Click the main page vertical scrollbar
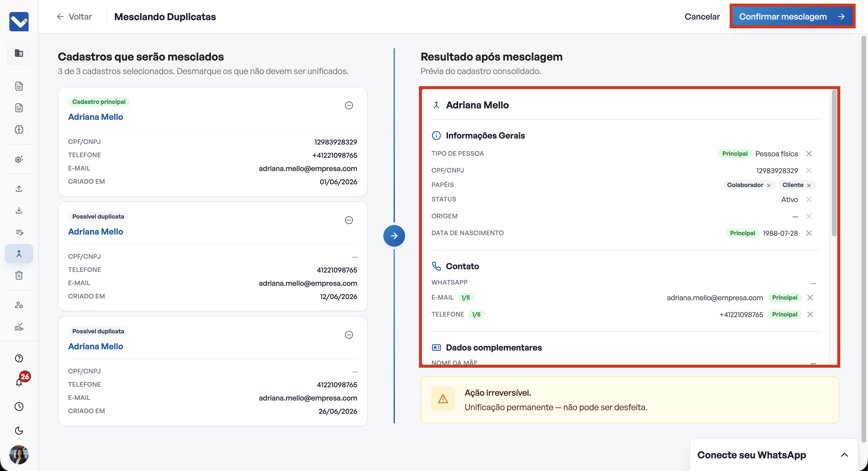Image resolution: width=868 pixels, height=471 pixels. (863, 239)
